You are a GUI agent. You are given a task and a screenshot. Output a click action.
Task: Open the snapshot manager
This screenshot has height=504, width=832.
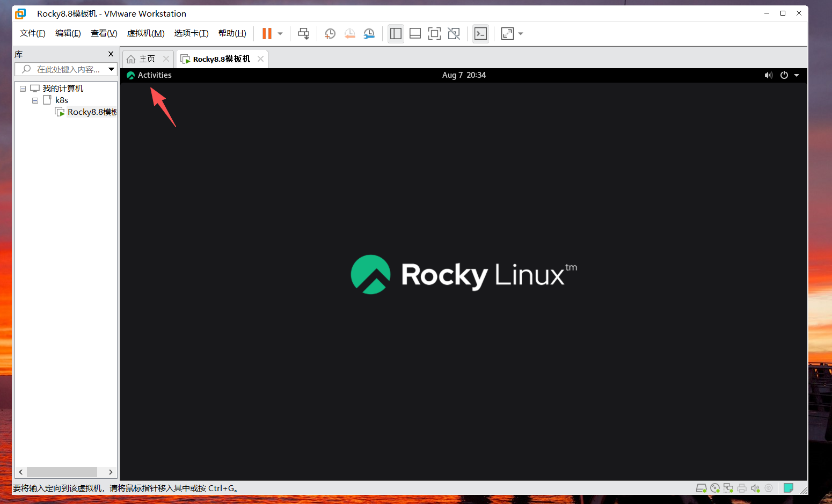click(369, 34)
